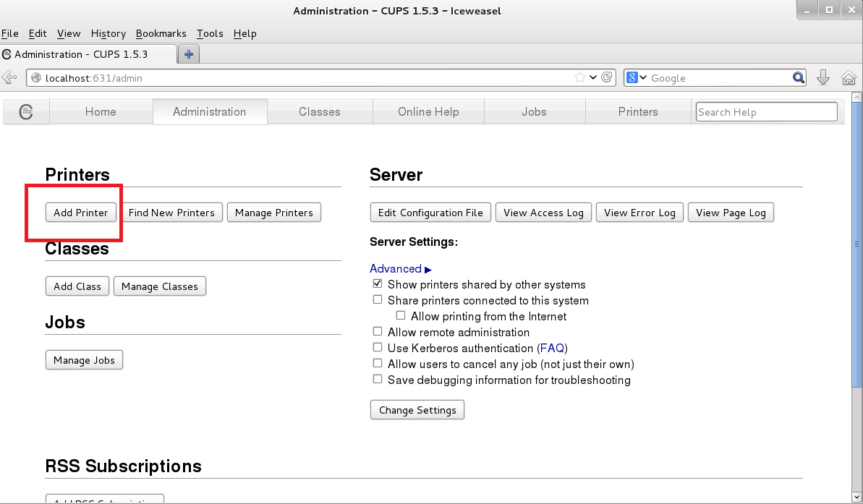Open the Downloads arrow icon
Screen dimensions: 863x504
(x=823, y=78)
